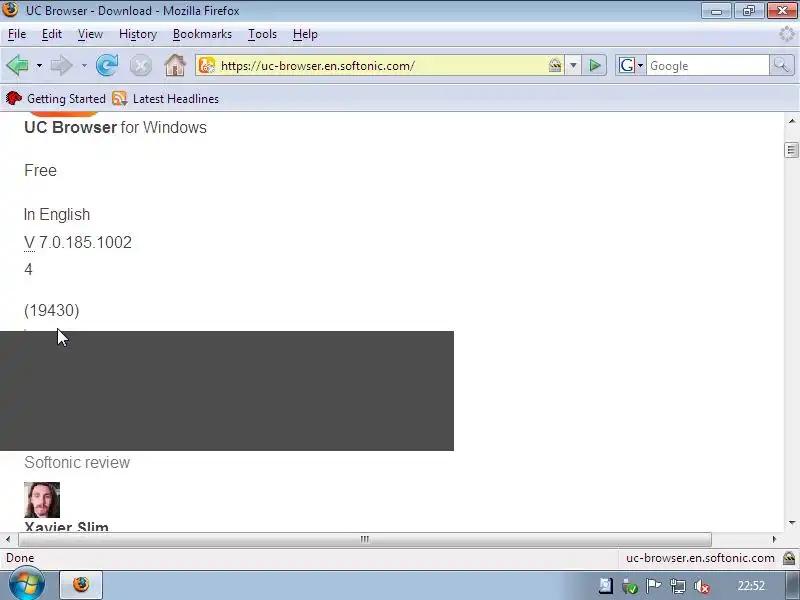
Task: Open the Bookmarks menu
Action: coord(202,34)
